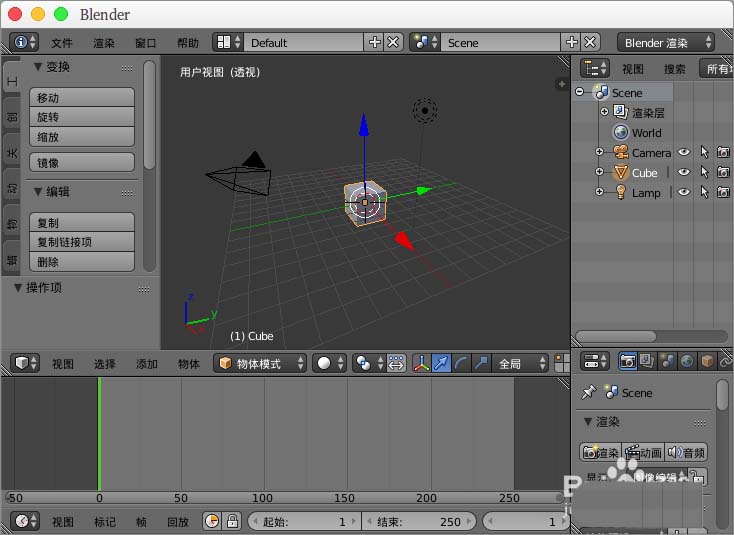Toggle Lamp renderability icon

click(723, 192)
